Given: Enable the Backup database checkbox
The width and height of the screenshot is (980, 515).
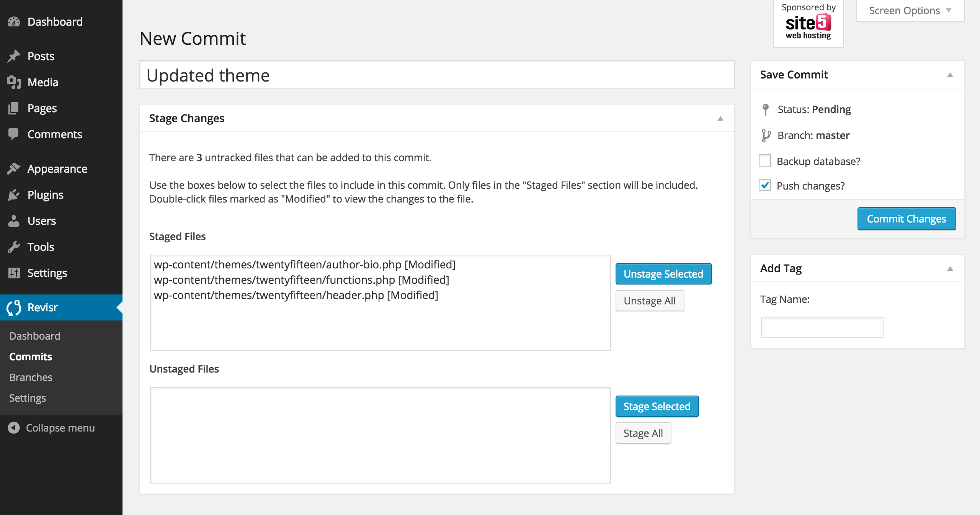Looking at the screenshot, I should click(x=765, y=161).
